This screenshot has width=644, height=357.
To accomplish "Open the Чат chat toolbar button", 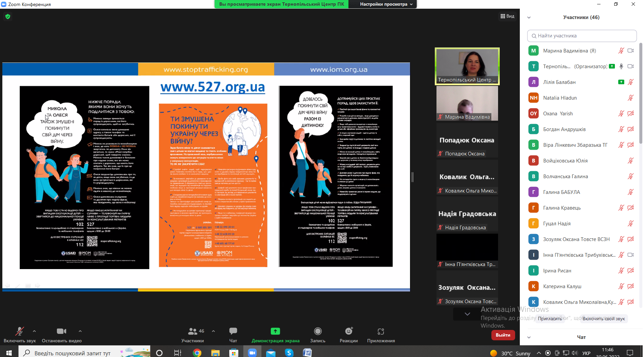I will pyautogui.click(x=233, y=335).
